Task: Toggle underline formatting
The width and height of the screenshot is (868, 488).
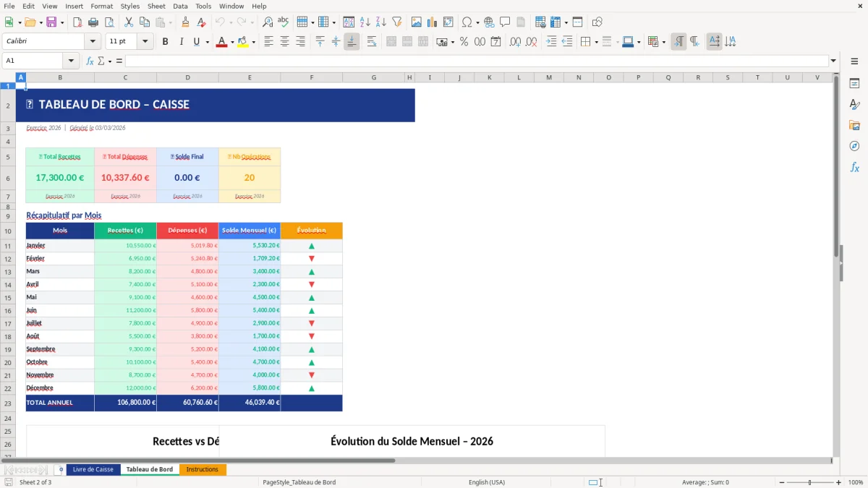Action: (x=196, y=41)
